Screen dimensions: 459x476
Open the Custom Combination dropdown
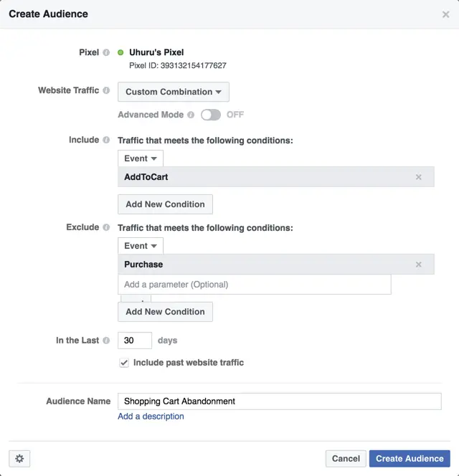coord(174,92)
